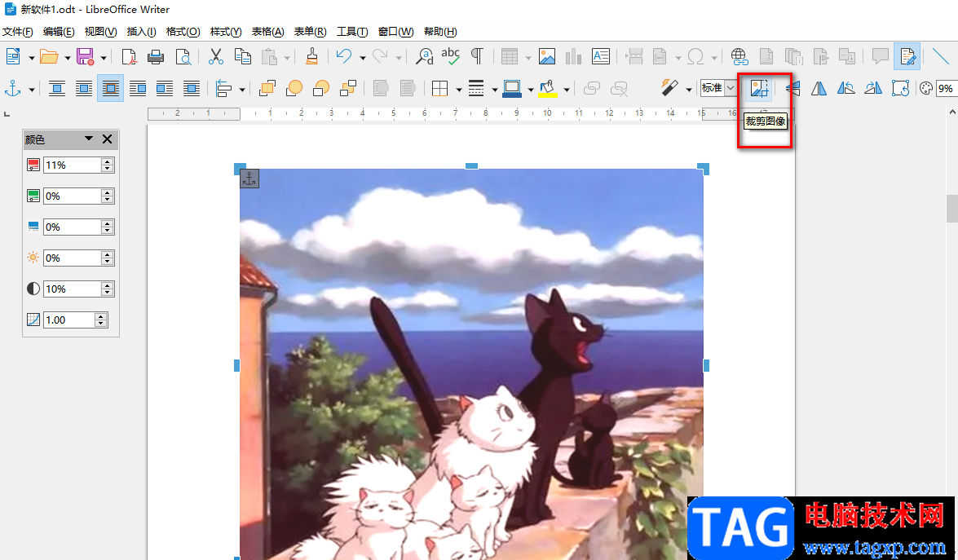
Task: Copy the selection using the copy icon
Action: point(242,57)
